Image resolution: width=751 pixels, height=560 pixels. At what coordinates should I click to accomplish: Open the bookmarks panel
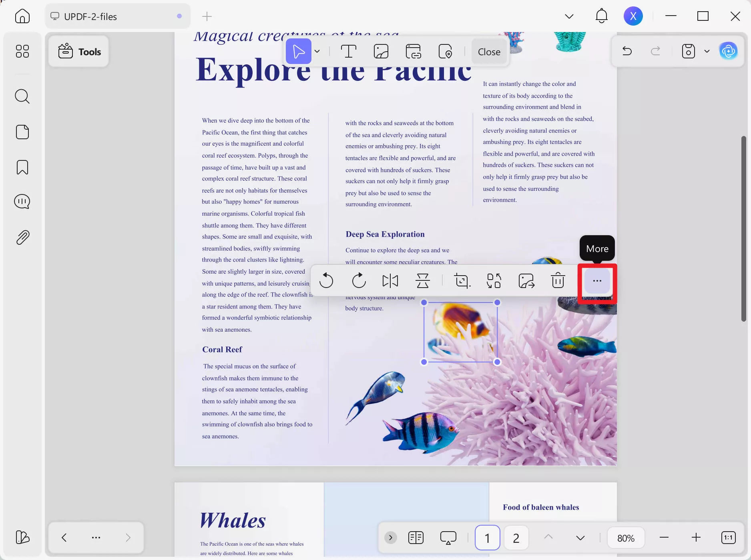pyautogui.click(x=22, y=167)
